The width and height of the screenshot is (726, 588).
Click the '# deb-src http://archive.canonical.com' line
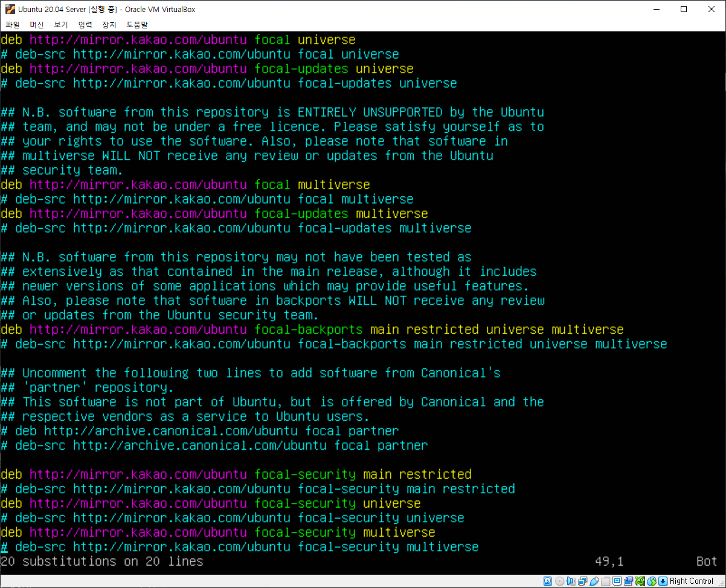click(x=214, y=446)
